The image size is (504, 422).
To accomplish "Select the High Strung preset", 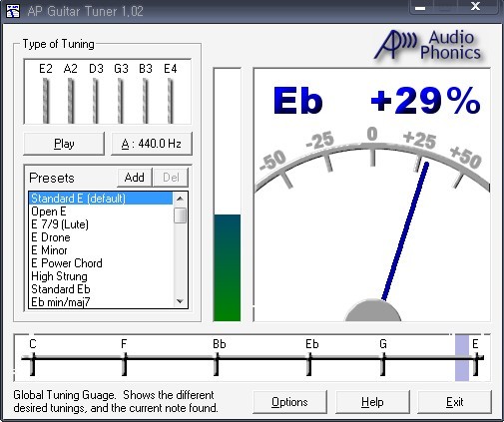I will [x=101, y=276].
